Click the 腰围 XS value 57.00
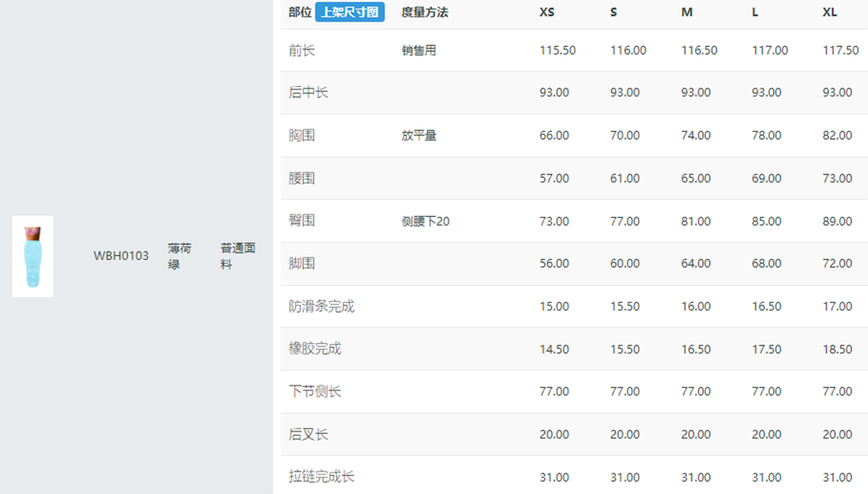The height and width of the screenshot is (494, 868). [555, 178]
